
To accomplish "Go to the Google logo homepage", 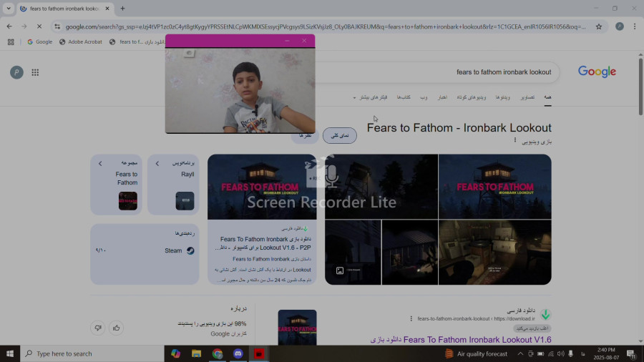I will click(x=597, y=72).
